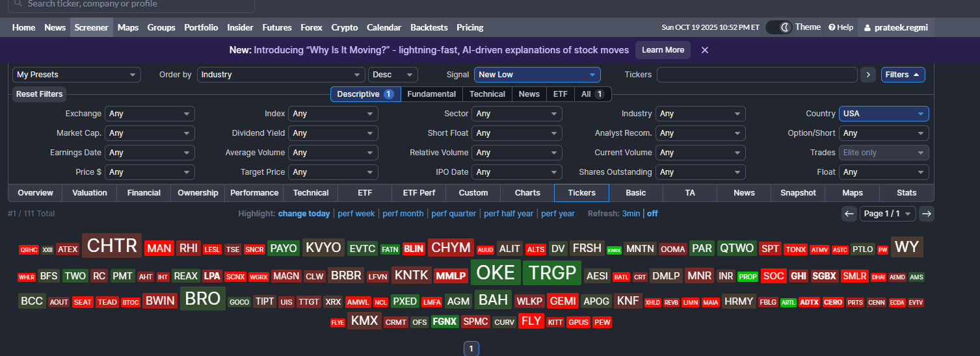Switch to the Snapshot view tab

click(x=798, y=193)
